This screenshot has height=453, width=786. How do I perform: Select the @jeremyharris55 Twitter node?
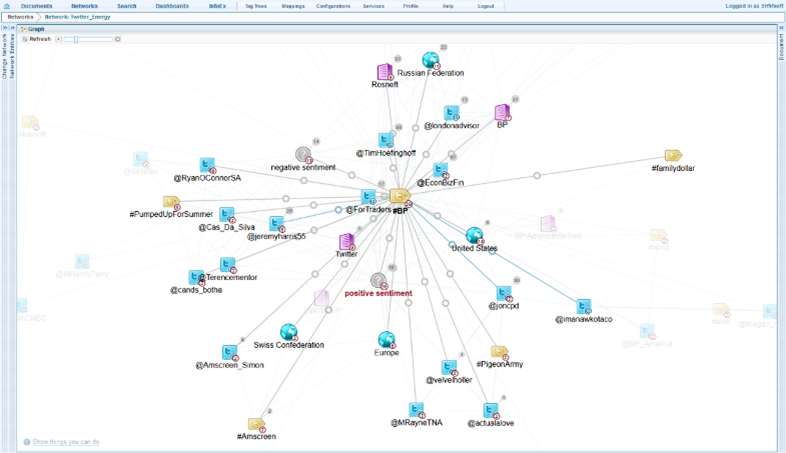pos(277,223)
